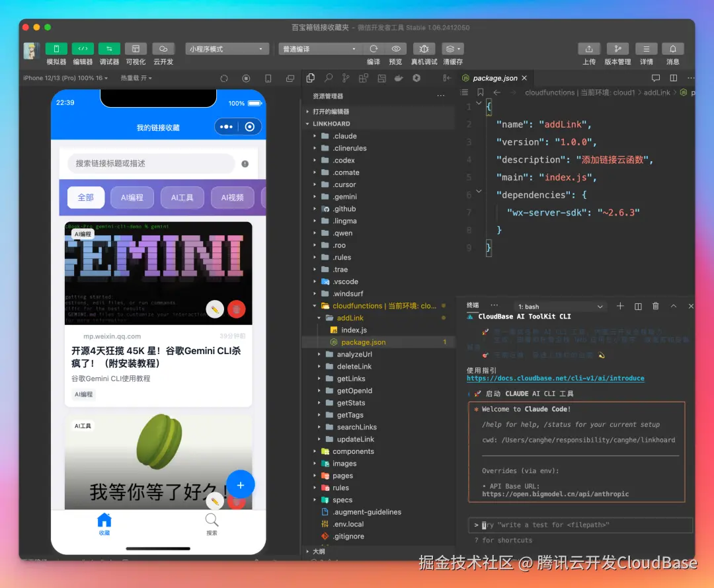Expand the .claude folder
The width and height of the screenshot is (714, 588).
[378, 136]
